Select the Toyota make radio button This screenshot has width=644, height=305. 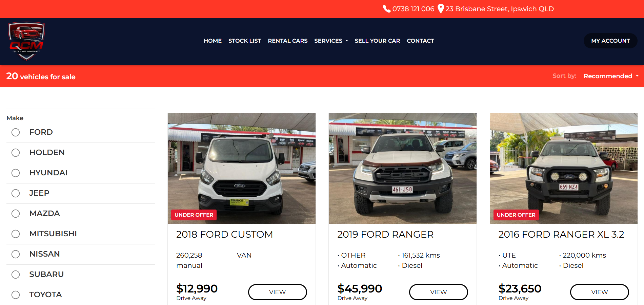point(16,295)
